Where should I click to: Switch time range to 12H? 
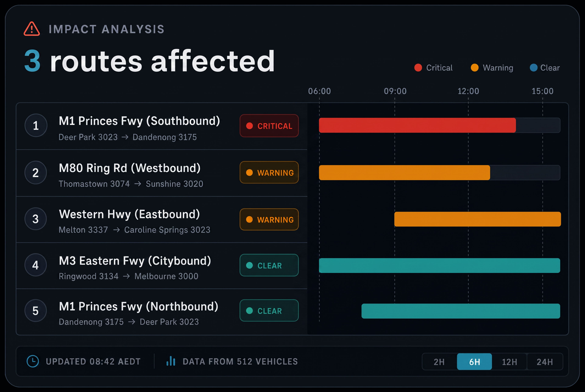tap(509, 362)
